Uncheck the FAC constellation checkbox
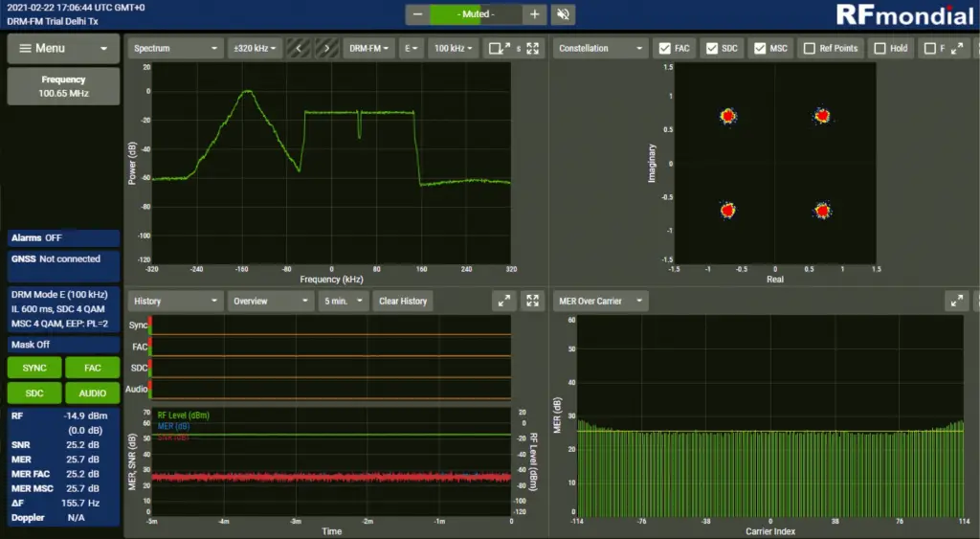This screenshot has height=539, width=980. pyautogui.click(x=664, y=48)
